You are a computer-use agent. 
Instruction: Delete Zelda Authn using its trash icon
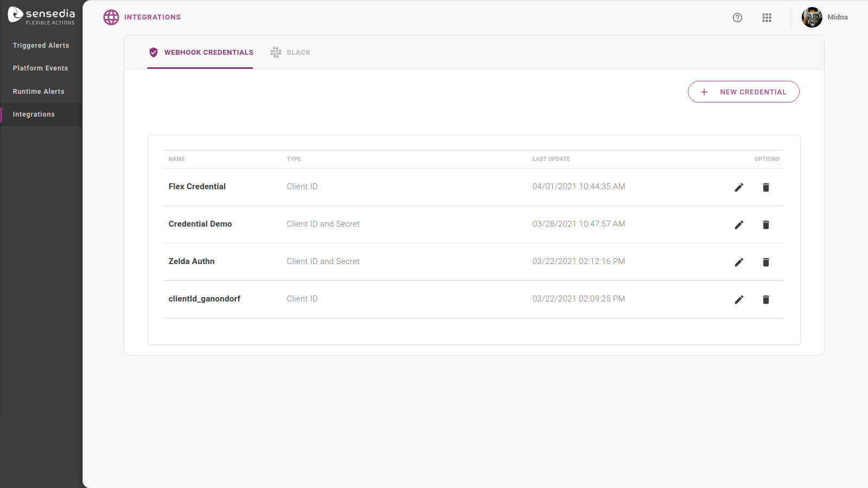pyautogui.click(x=765, y=262)
